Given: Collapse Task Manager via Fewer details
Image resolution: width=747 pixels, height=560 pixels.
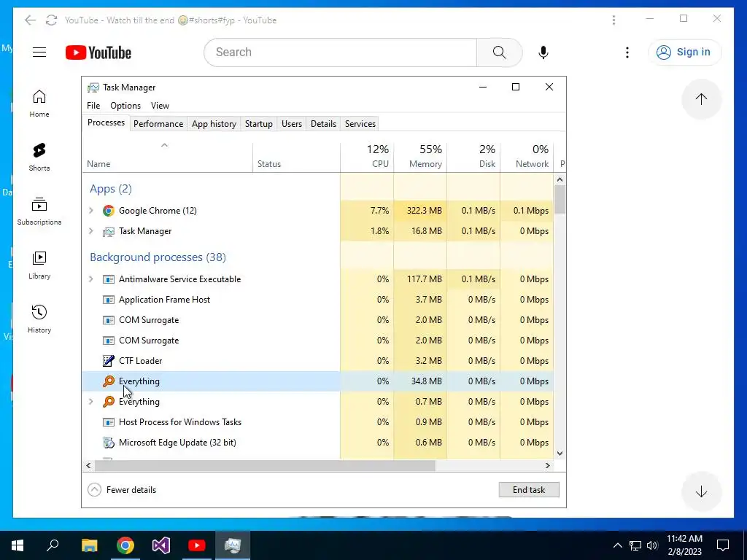Looking at the screenshot, I should click(122, 489).
